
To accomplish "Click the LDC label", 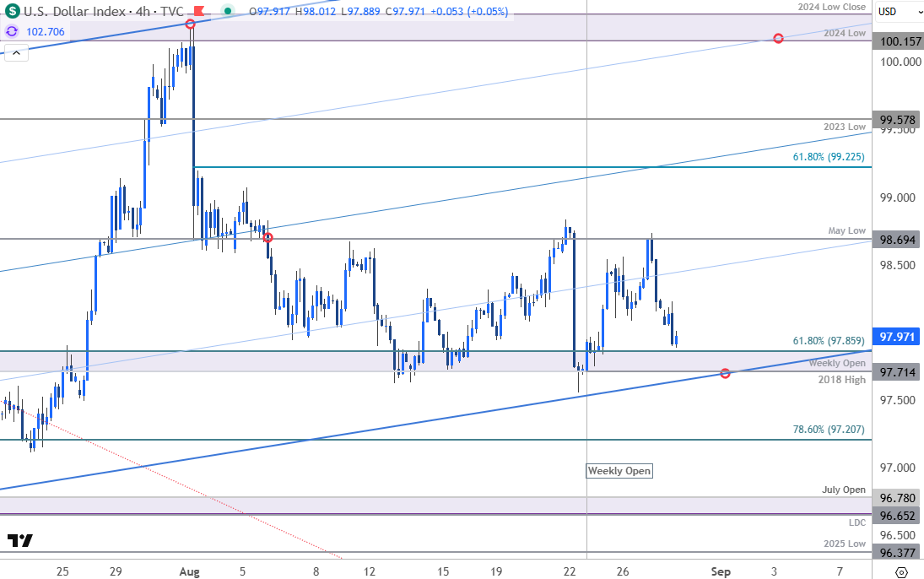I will (856, 522).
